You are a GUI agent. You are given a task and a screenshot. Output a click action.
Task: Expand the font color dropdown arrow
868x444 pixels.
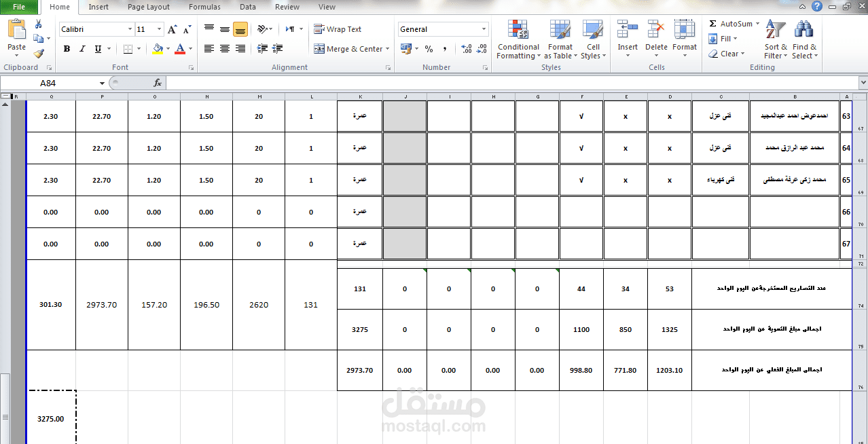point(191,49)
